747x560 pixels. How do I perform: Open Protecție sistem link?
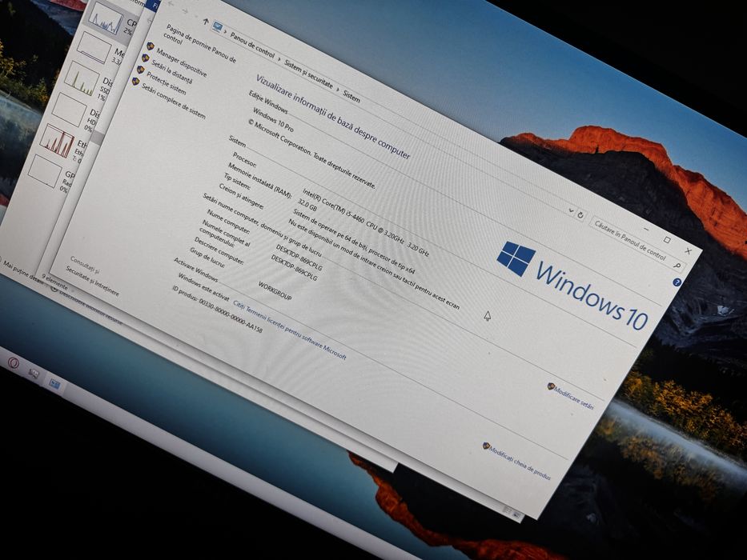[x=167, y=83]
